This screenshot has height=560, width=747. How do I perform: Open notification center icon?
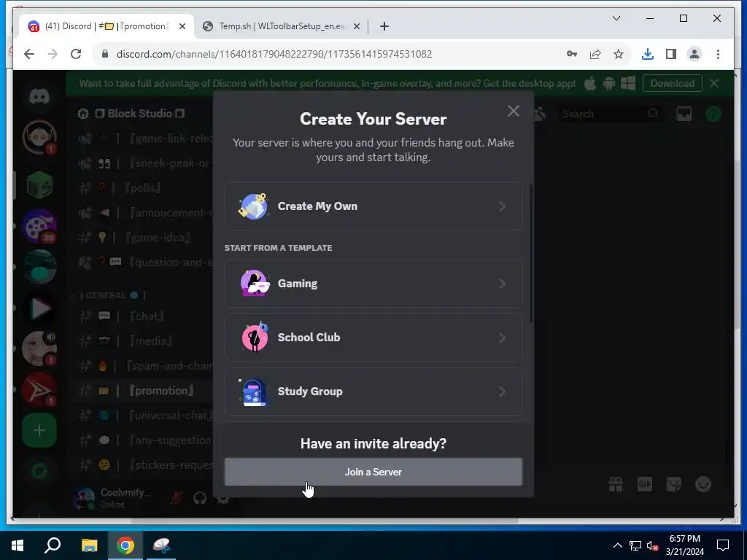tap(723, 545)
